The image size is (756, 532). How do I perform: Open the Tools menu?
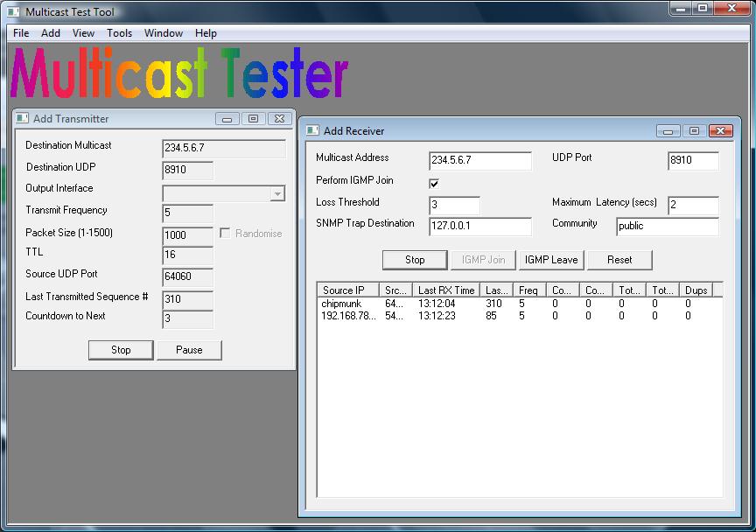[x=119, y=33]
